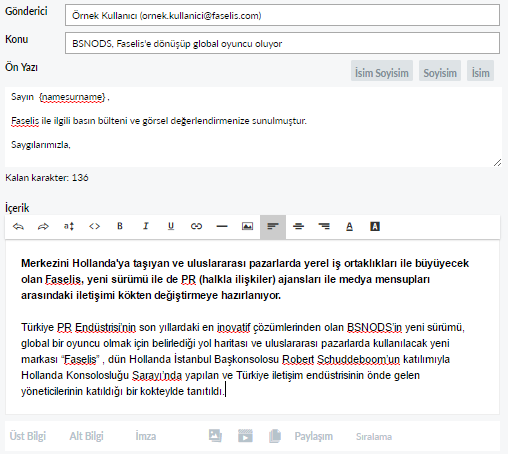Click the 'Kalan karakter: 136' counter
This screenshot has width=508, height=454.
click(47, 178)
